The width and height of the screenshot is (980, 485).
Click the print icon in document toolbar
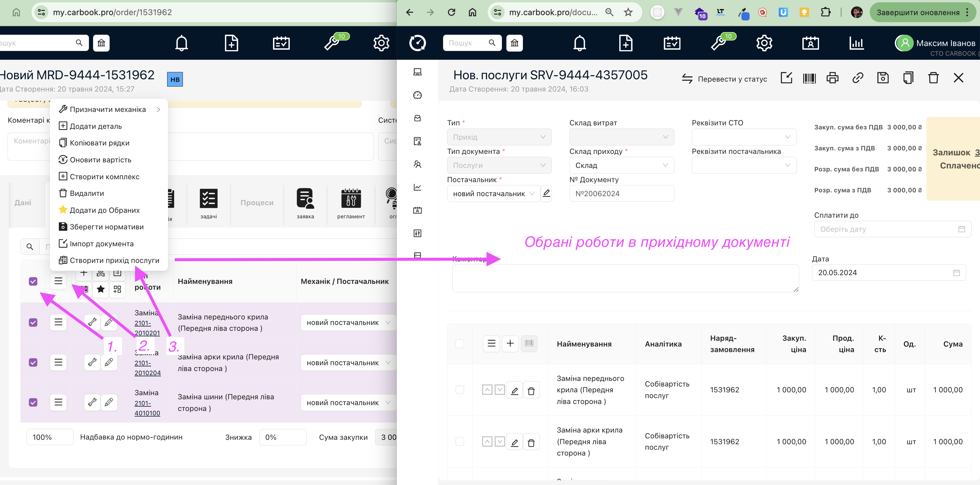click(x=832, y=78)
